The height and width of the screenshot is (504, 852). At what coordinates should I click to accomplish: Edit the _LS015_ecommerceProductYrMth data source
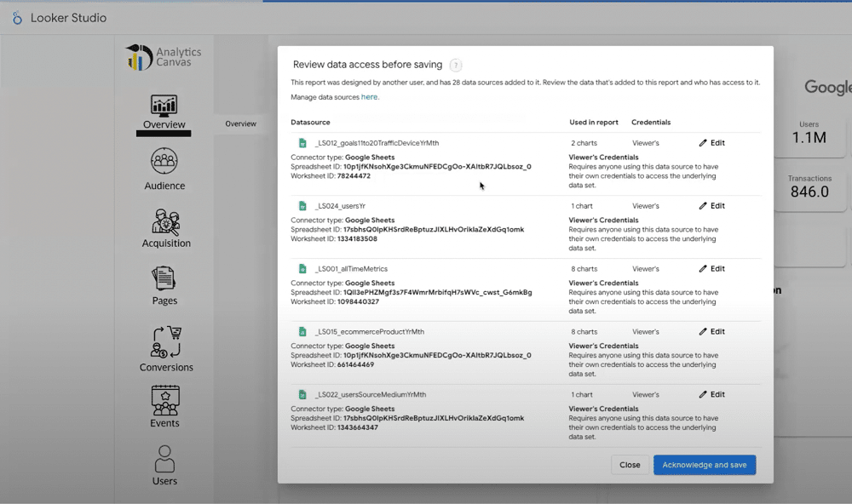(711, 332)
